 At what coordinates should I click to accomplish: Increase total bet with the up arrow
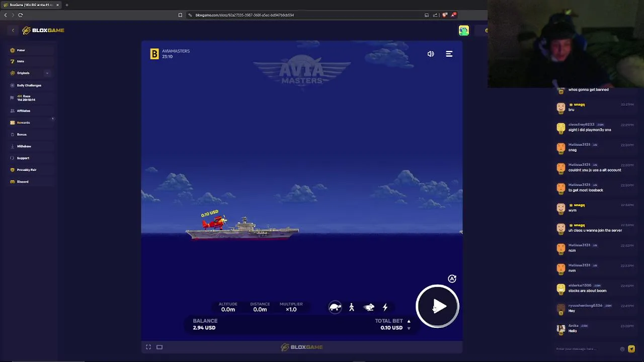[x=409, y=321]
